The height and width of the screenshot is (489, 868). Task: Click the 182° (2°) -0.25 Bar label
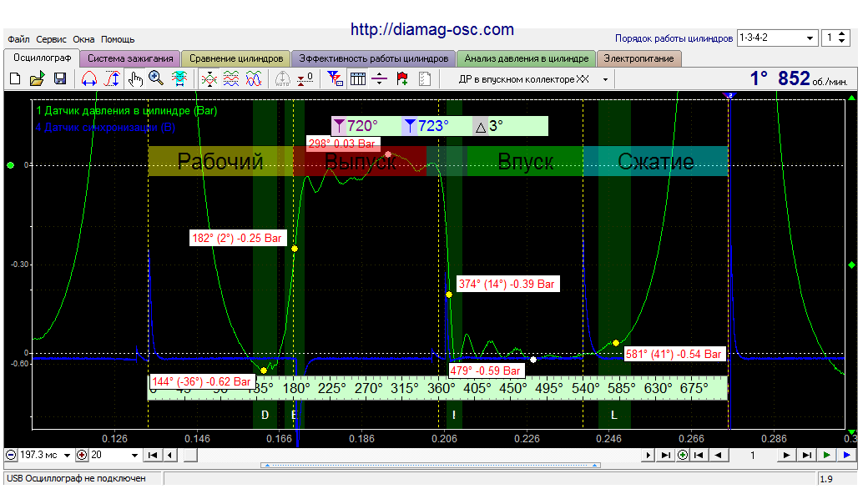[238, 239]
